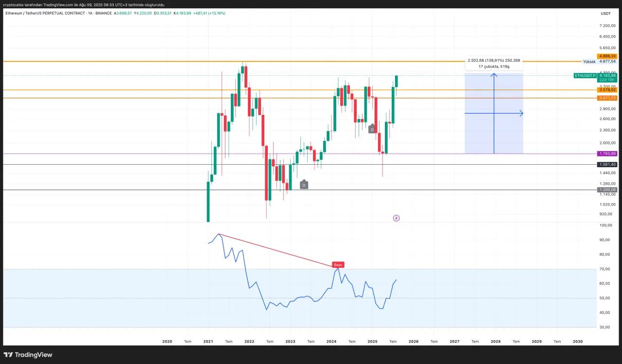Select the orange 4.888,33 price level label
The height and width of the screenshot is (364, 622).
tap(607, 56)
